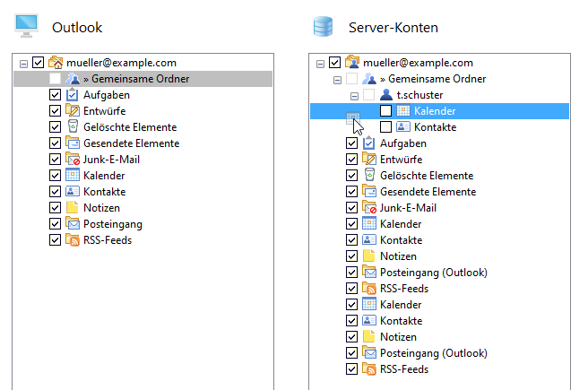
Task: Select Kalender label in the Outlook tree
Action: pyautogui.click(x=104, y=176)
